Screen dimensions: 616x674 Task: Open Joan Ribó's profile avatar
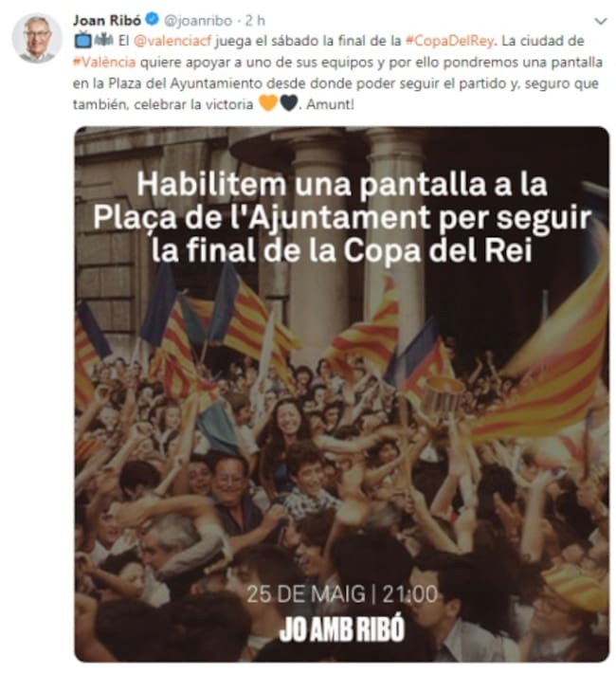37,38
